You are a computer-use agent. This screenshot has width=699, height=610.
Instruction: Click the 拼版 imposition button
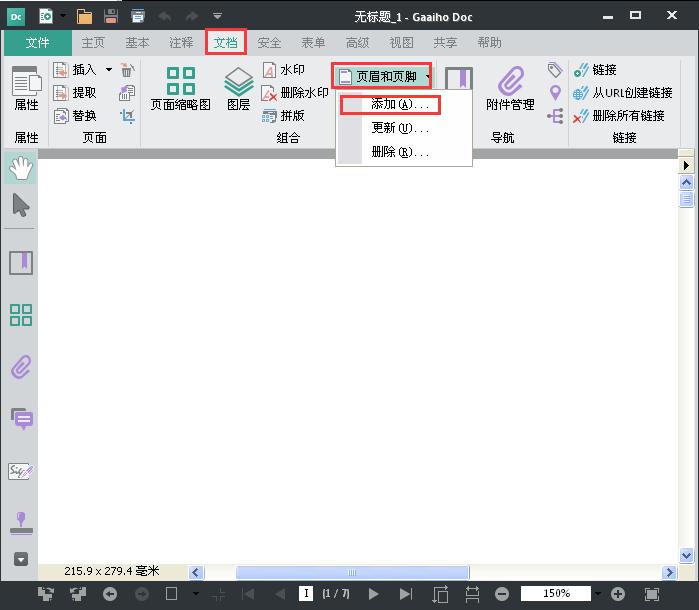pyautogui.click(x=284, y=116)
